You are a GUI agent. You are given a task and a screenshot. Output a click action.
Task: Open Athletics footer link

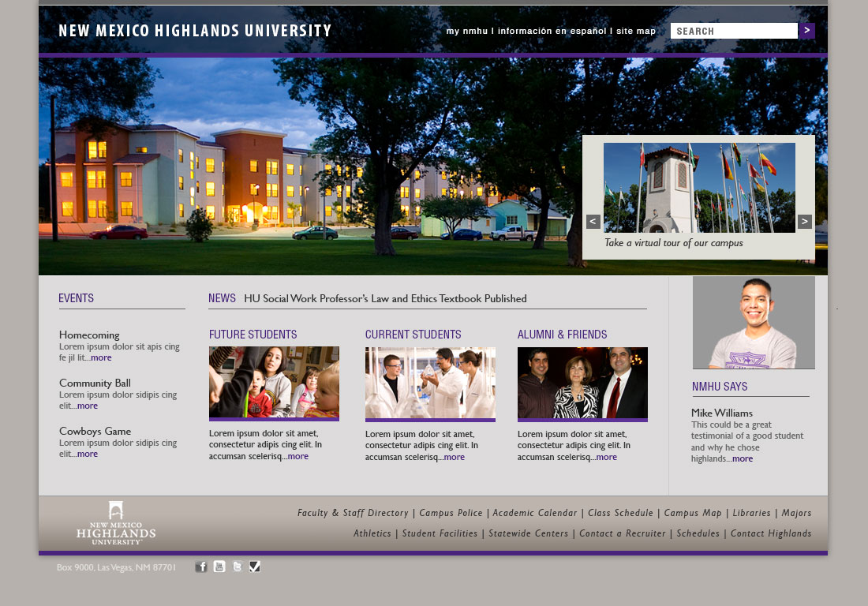(372, 533)
